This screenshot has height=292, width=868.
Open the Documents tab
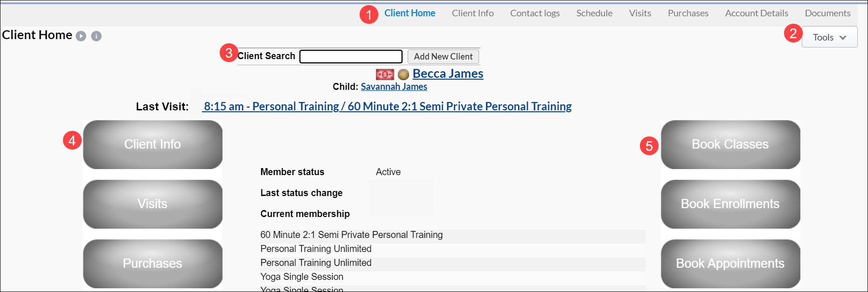click(x=827, y=14)
